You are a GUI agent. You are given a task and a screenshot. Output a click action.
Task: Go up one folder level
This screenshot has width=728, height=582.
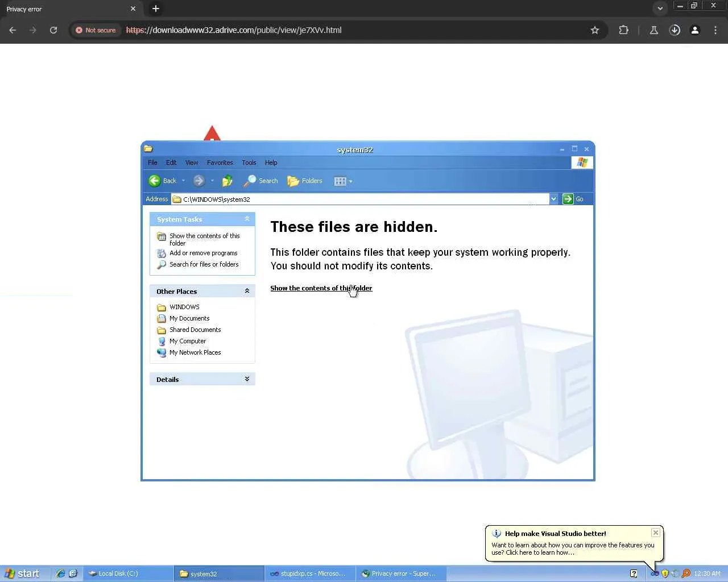227,181
